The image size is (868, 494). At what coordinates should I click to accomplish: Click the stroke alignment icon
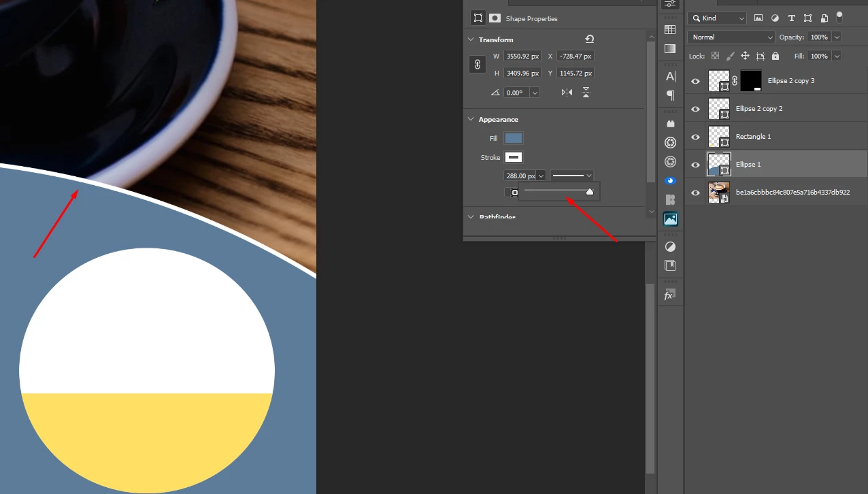coord(515,193)
